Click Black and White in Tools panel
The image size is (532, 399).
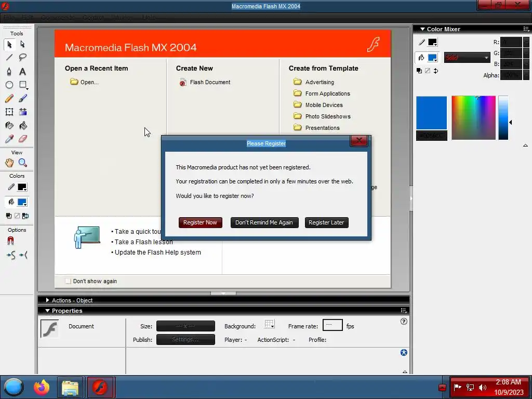(9, 216)
